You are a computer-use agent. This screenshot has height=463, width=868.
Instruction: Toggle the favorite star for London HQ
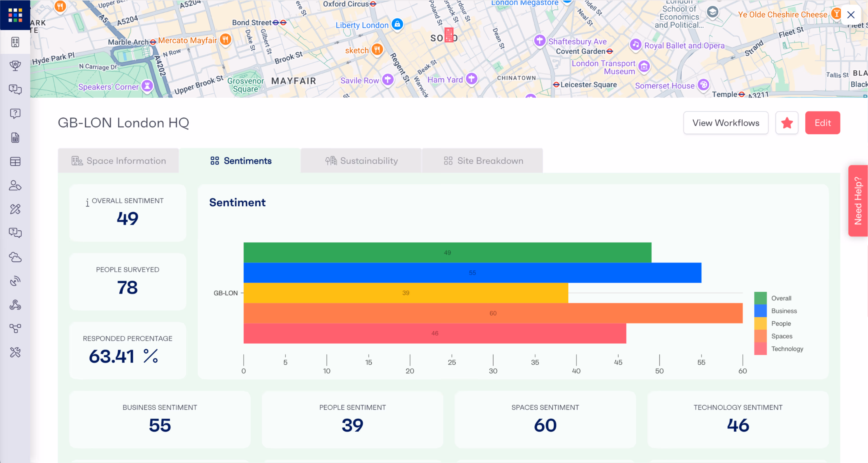point(787,123)
